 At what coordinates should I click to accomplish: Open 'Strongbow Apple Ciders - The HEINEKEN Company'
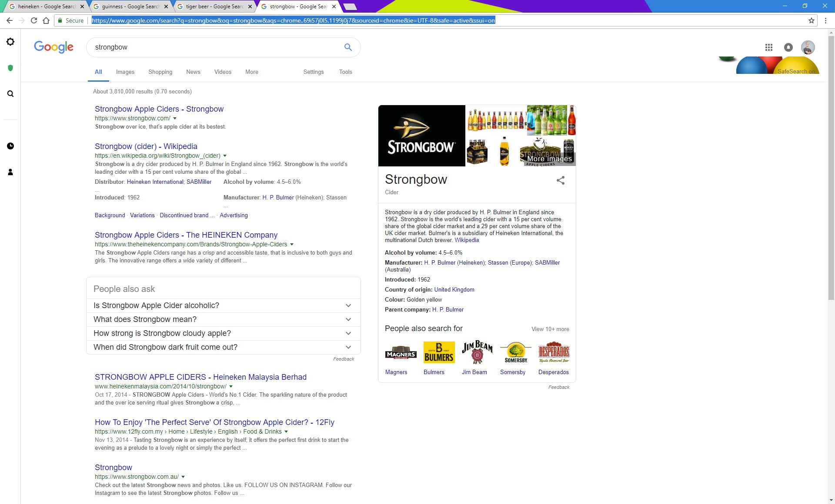[186, 235]
